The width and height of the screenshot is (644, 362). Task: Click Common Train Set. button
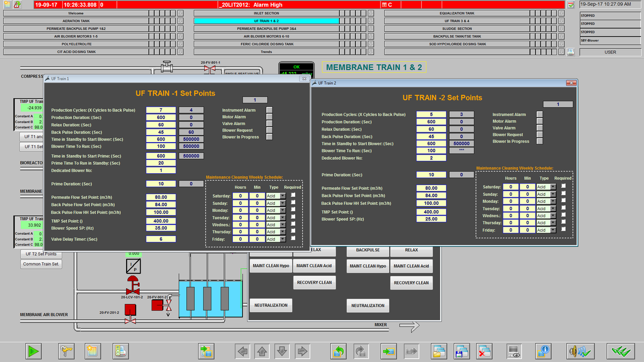tap(41, 264)
